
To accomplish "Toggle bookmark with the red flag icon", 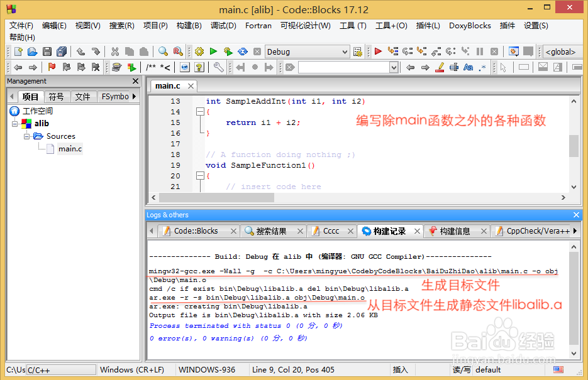I will pos(52,67).
